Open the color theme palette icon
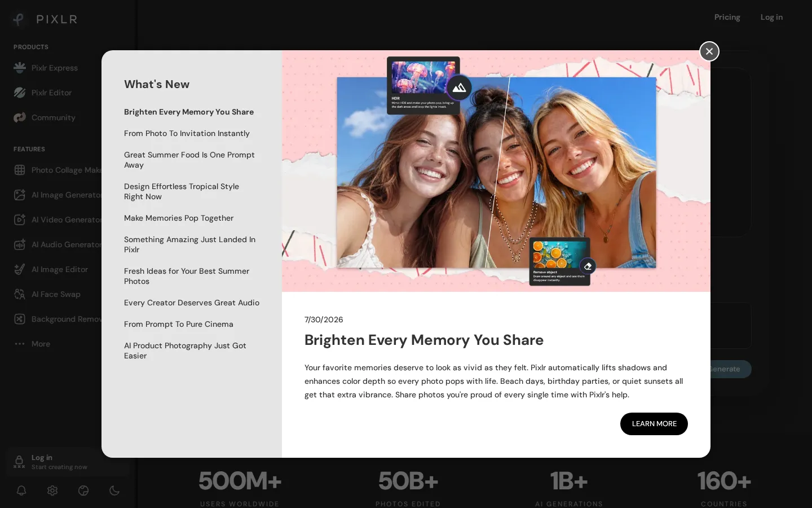 (83, 491)
